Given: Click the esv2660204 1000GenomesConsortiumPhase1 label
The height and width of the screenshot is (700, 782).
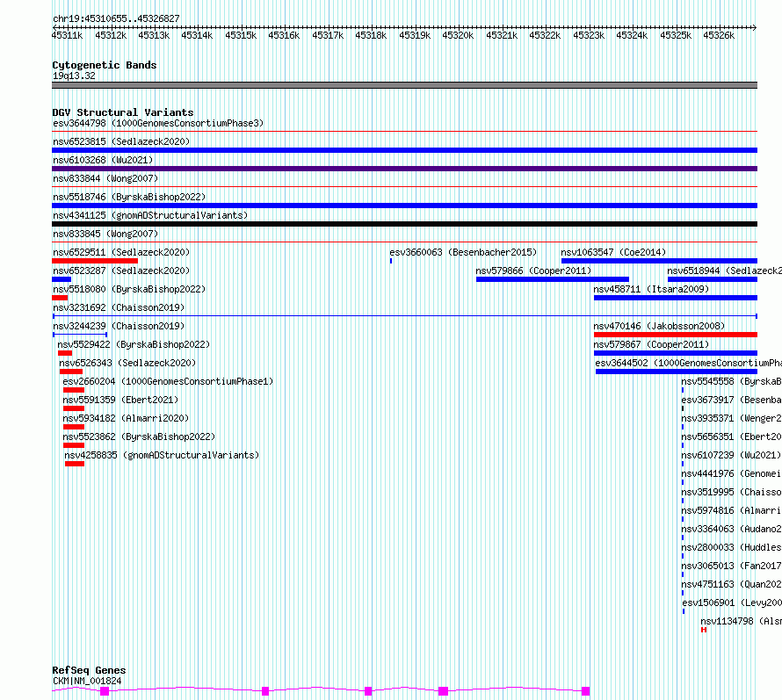Looking at the screenshot, I should [x=168, y=381].
